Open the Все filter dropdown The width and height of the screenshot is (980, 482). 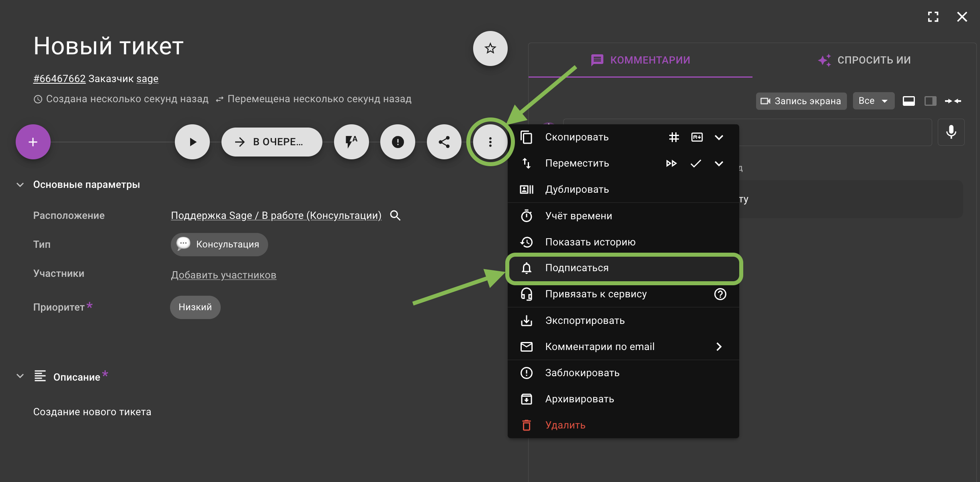tap(873, 101)
